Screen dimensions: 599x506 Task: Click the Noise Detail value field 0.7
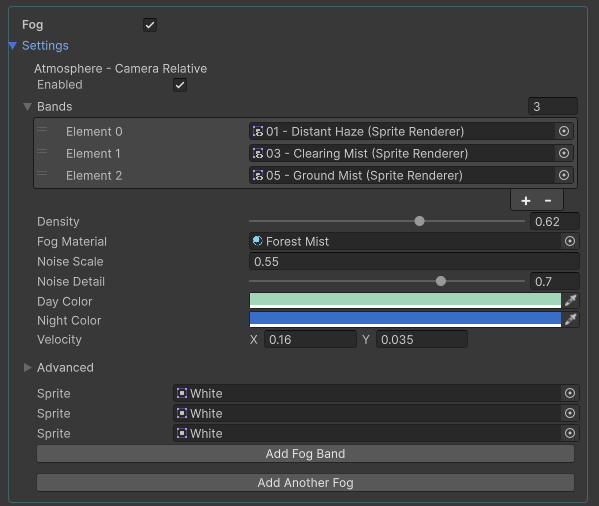click(x=555, y=281)
